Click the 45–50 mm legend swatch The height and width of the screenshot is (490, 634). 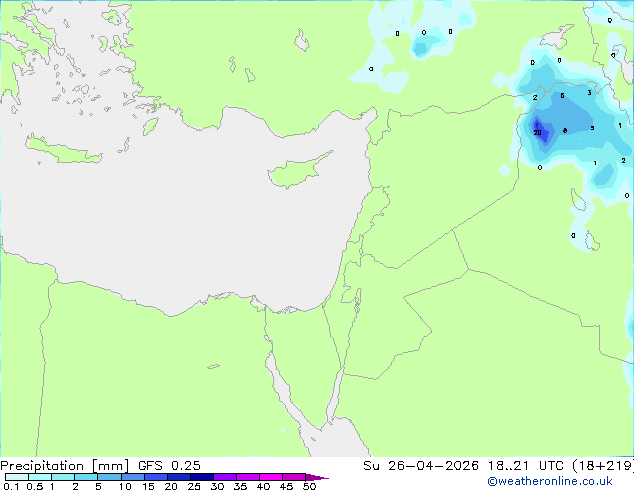(294, 477)
